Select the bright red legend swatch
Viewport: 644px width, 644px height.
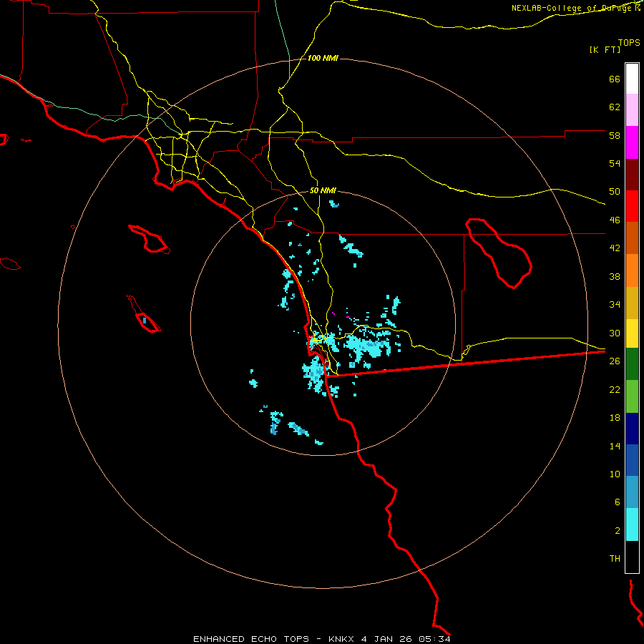pos(632,206)
